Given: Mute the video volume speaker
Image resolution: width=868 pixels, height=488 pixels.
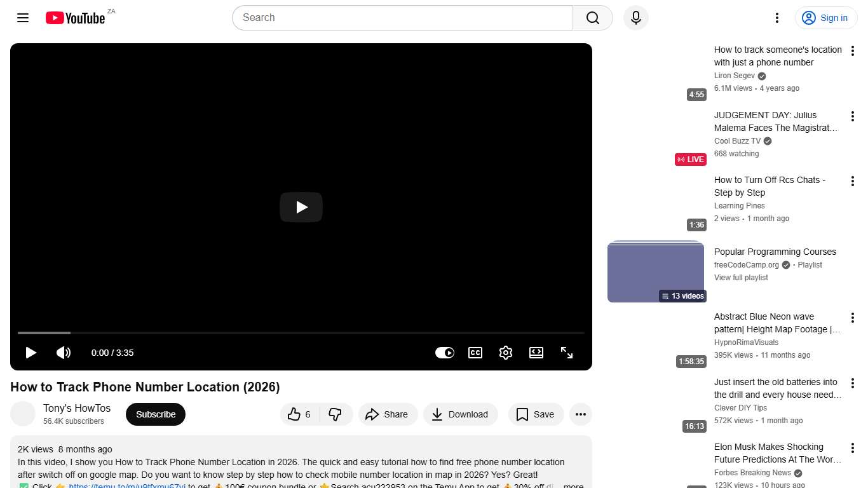Looking at the screenshot, I should pos(64,353).
